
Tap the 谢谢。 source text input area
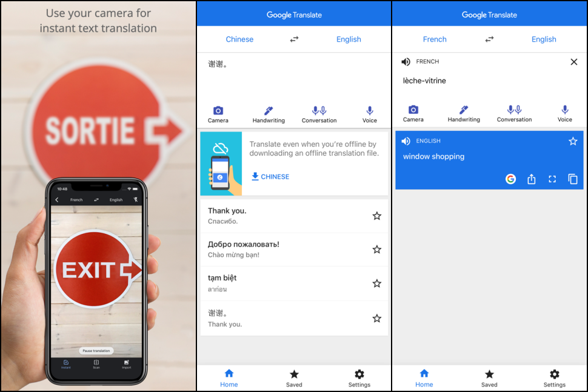(294, 77)
